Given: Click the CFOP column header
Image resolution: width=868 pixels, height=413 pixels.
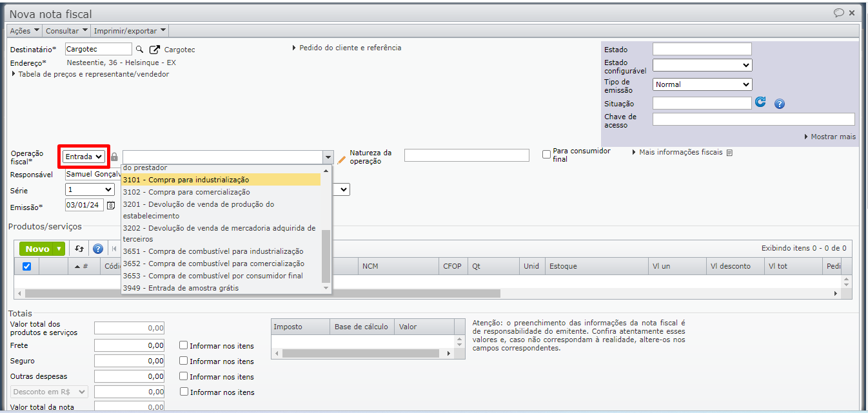Looking at the screenshot, I should click(x=453, y=266).
